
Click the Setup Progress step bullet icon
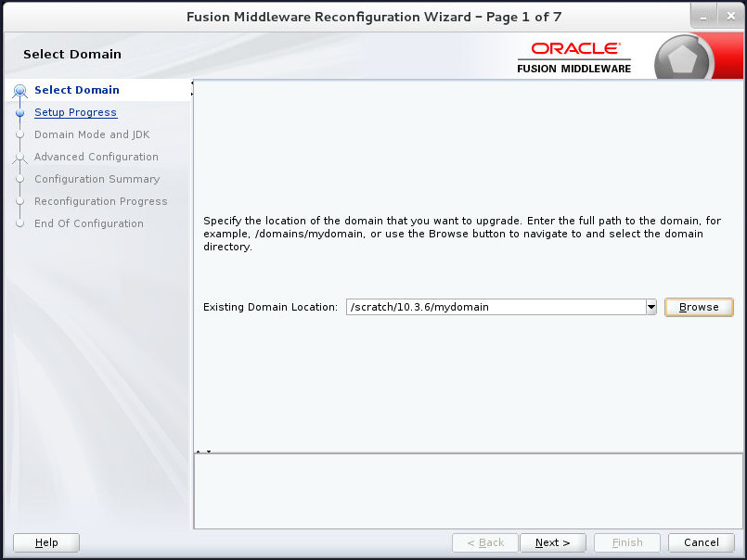pos(20,113)
